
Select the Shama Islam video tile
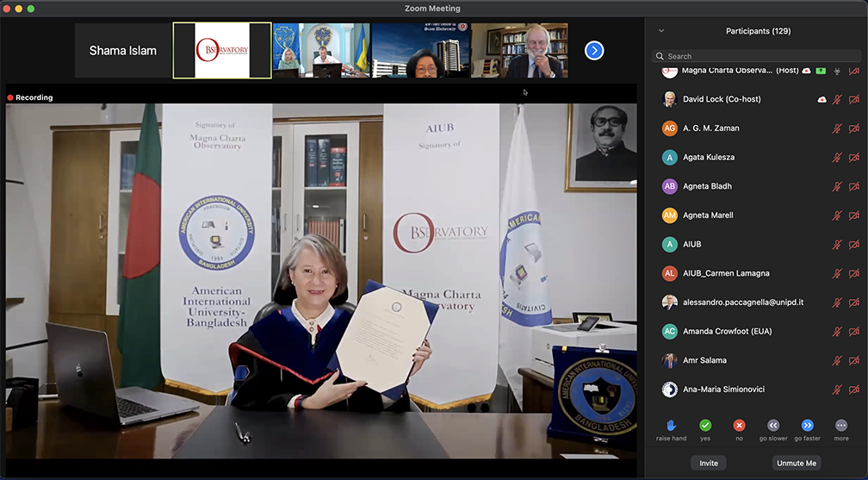coord(123,51)
